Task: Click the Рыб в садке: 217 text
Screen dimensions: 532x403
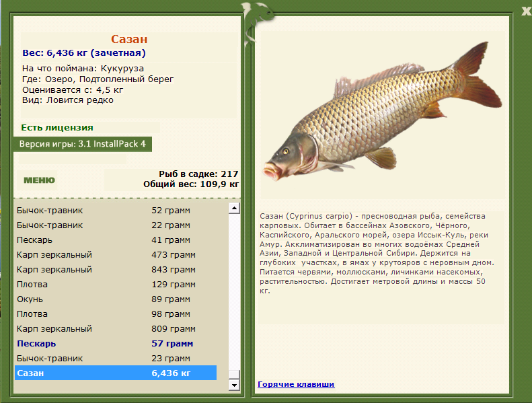Action: (198, 174)
